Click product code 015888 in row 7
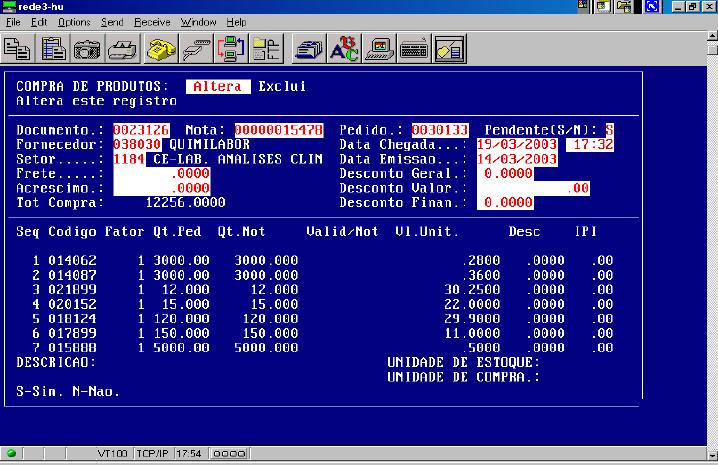This screenshot has height=465, width=718. tap(72, 348)
